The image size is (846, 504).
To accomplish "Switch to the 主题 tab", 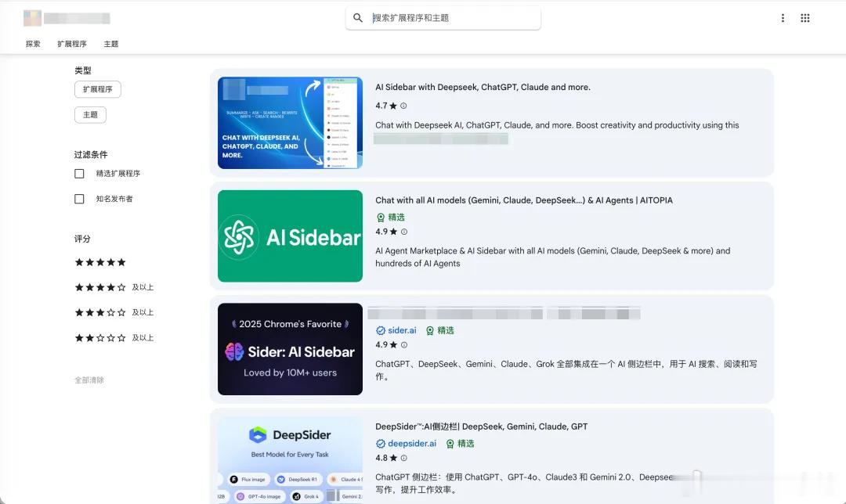I will pos(111,44).
